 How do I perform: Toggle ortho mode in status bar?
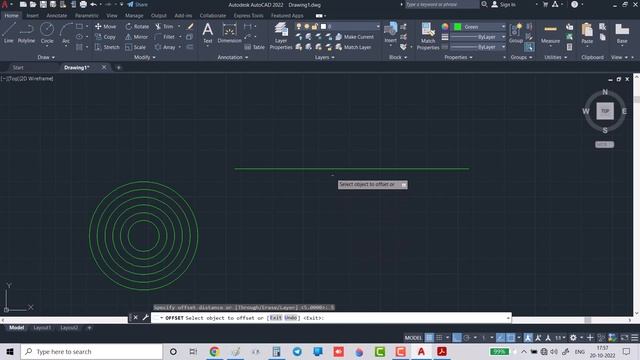click(457, 338)
